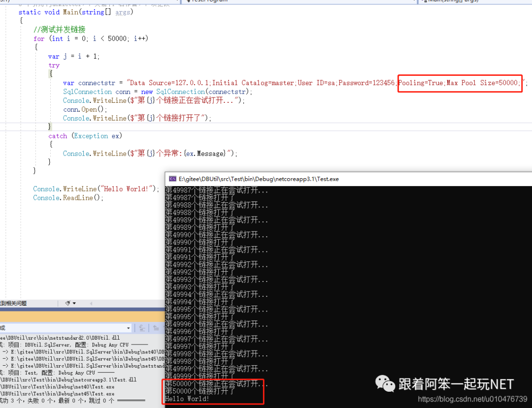Click 'connectstr' in the var declaration line
Screen dimensions: 532x408
coord(97,83)
